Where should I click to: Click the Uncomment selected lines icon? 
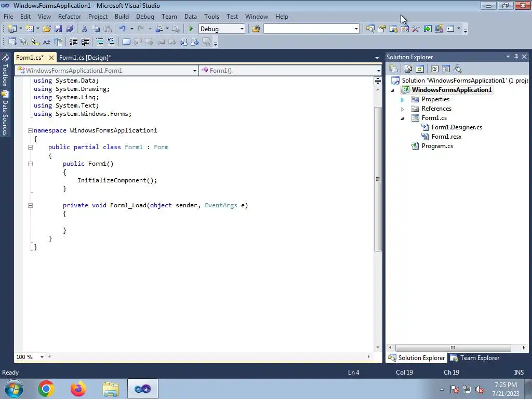[x=111, y=42]
